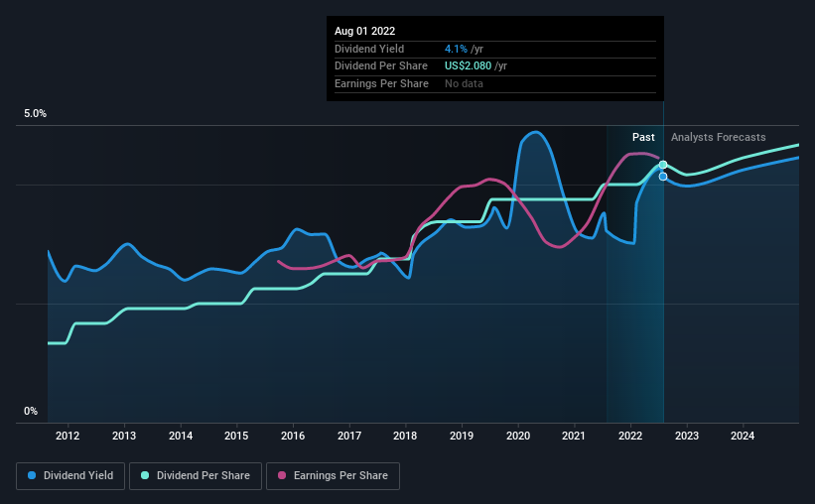Click the 'Aug 01 2022' tooltip date
Viewport: 815px width, 504px height.
click(365, 31)
